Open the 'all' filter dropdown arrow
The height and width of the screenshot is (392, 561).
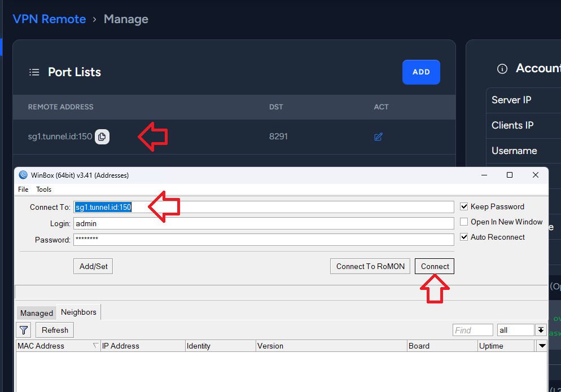541,330
